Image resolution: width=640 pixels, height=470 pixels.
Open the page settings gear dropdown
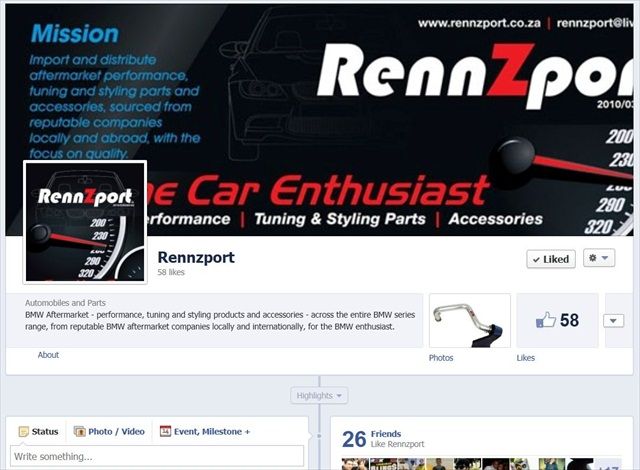(599, 258)
